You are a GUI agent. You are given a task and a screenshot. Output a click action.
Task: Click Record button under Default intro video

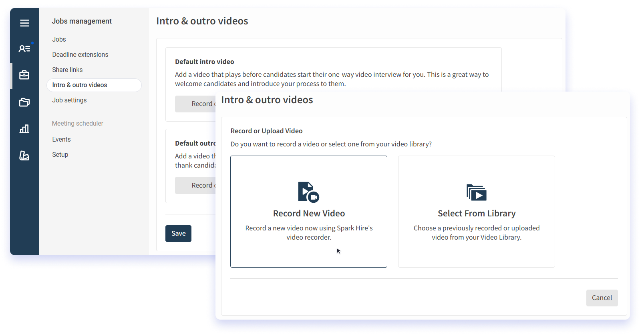(x=195, y=104)
